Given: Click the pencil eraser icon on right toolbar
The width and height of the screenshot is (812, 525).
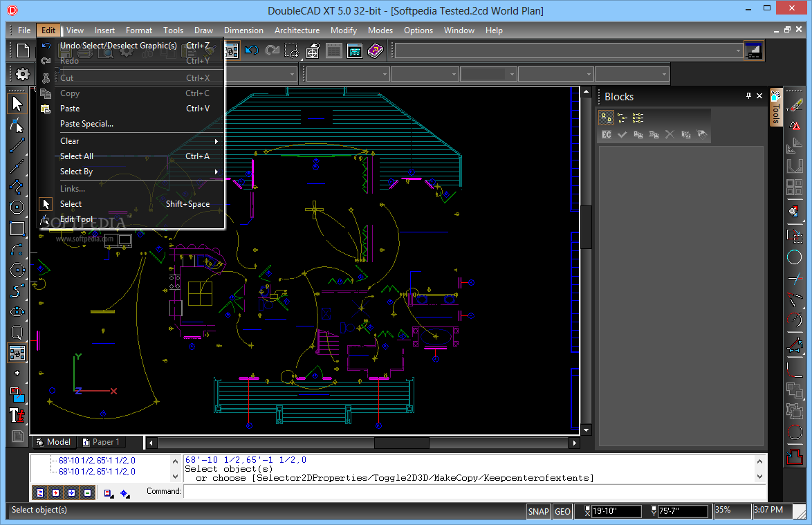Looking at the screenshot, I should (x=795, y=106).
